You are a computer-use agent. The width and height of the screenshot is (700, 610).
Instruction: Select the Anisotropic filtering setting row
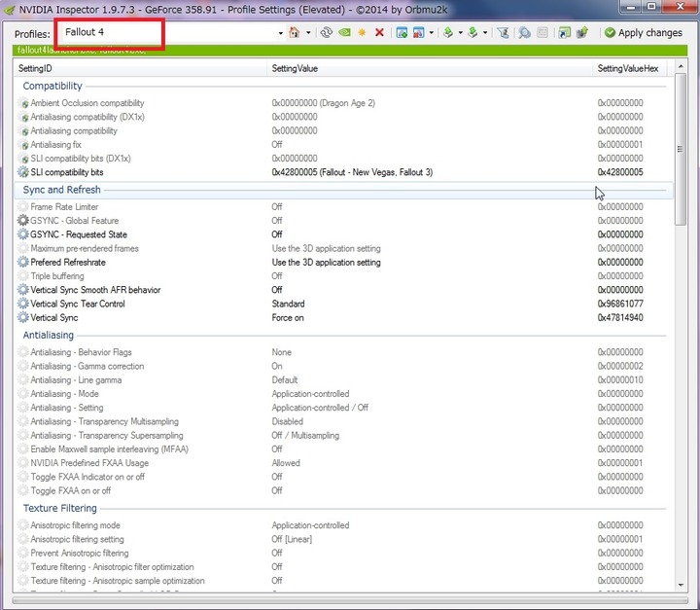click(344, 539)
